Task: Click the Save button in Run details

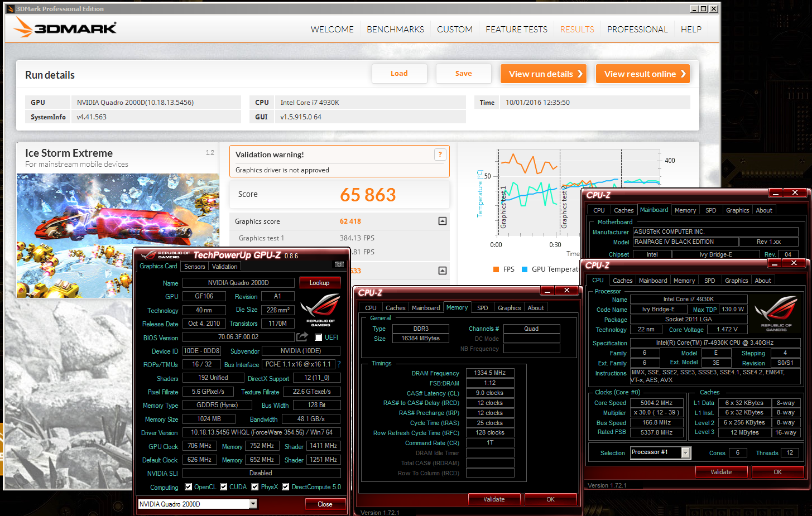Action: pyautogui.click(x=464, y=73)
